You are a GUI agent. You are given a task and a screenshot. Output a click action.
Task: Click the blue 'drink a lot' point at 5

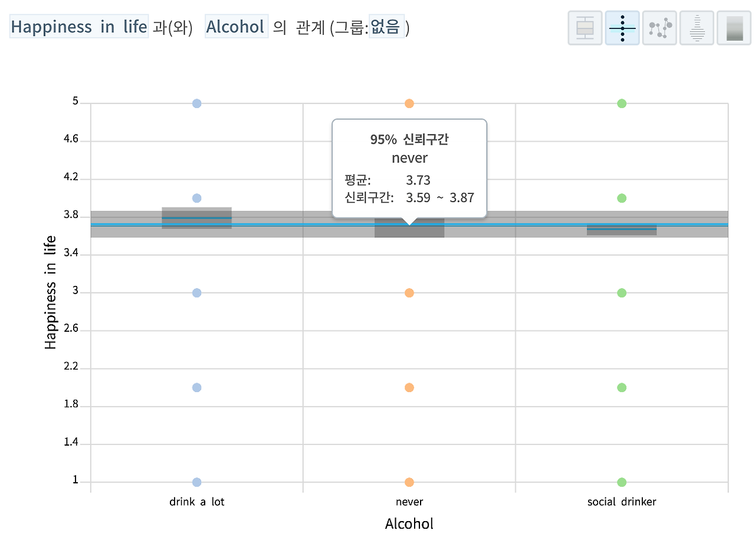[197, 104]
